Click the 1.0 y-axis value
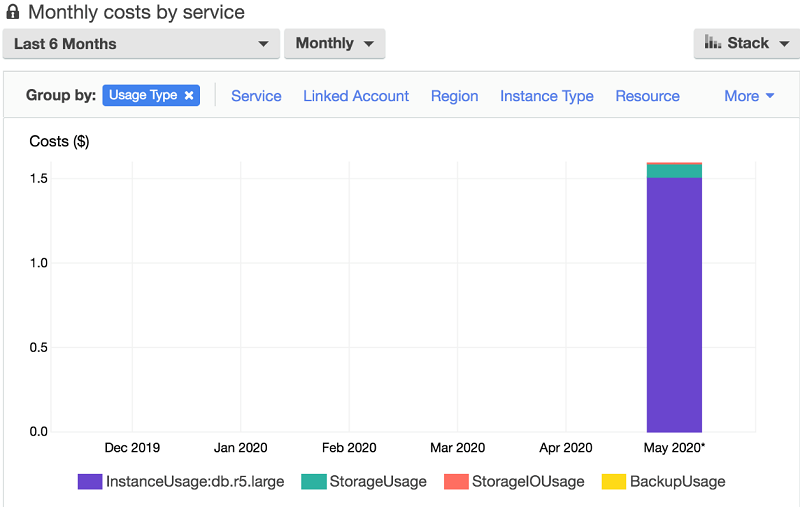This screenshot has height=507, width=800. (39, 263)
